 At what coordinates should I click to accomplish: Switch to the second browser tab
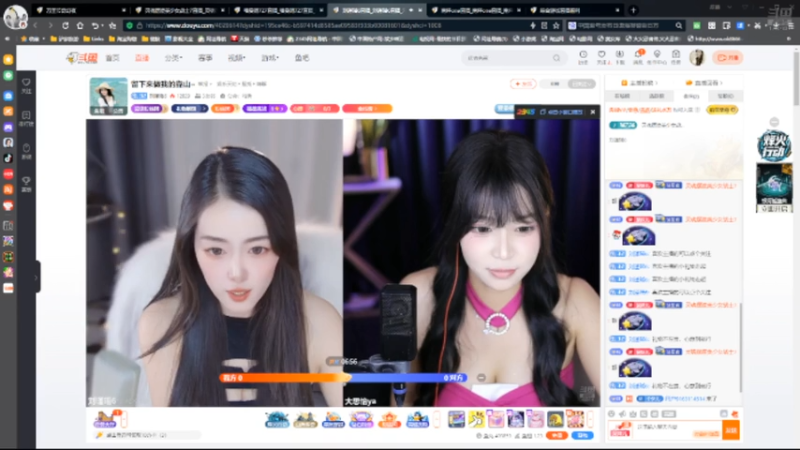click(179, 10)
